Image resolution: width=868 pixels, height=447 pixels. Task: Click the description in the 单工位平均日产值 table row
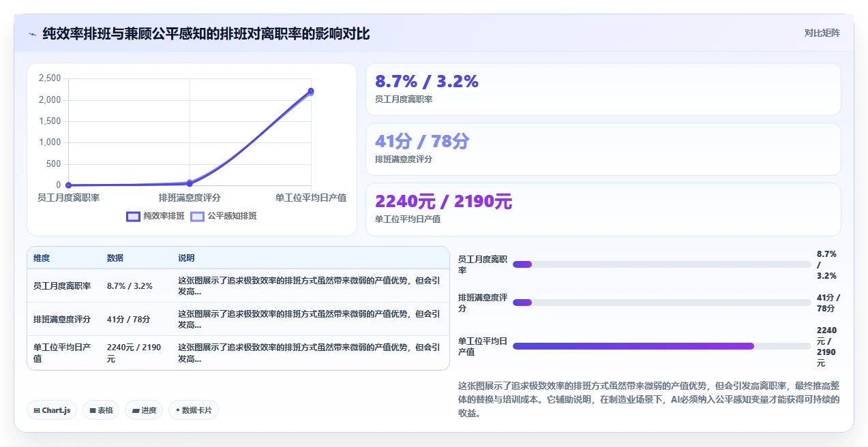[309, 353]
